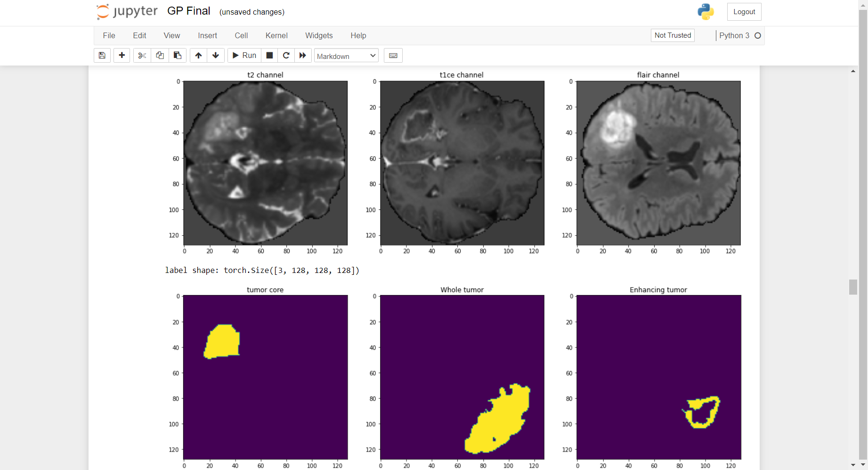Interrupt the kernel with stop icon
This screenshot has width=868, height=470.
269,56
